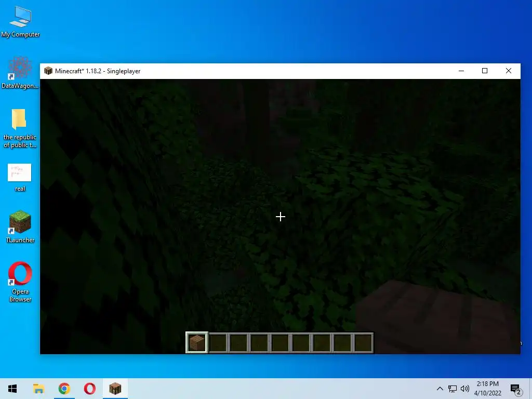
Task: Minimize the Minecraft window
Action: 461,71
